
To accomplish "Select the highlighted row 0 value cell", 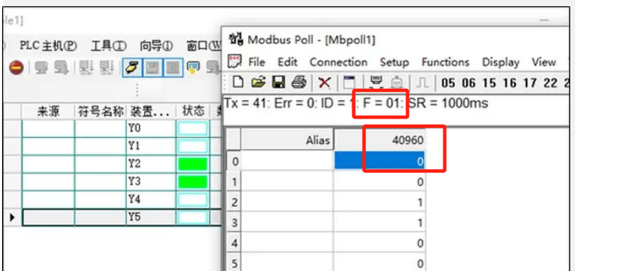I will (x=379, y=161).
